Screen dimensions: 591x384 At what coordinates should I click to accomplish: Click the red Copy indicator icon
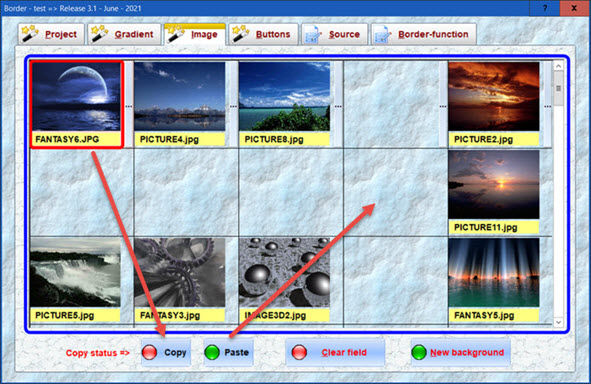pos(150,352)
